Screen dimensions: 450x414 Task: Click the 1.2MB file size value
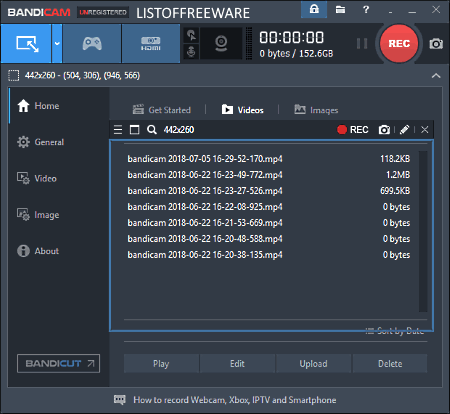(398, 175)
